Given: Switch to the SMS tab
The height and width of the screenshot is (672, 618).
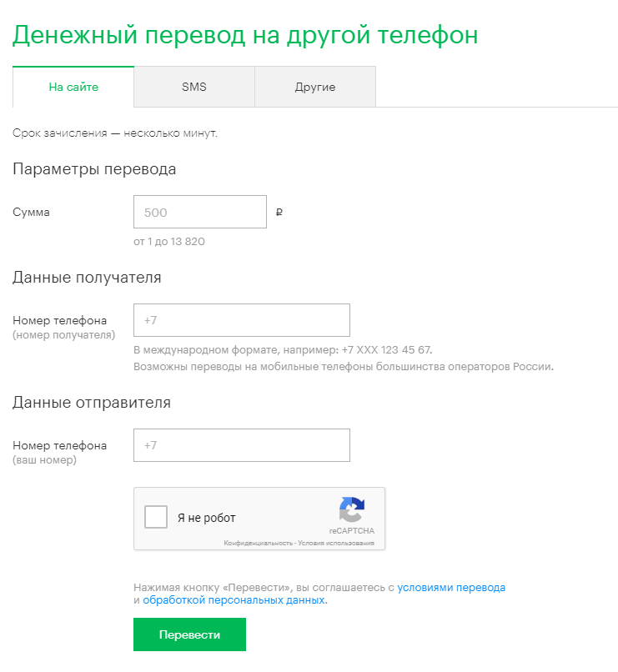Looking at the screenshot, I should (194, 87).
